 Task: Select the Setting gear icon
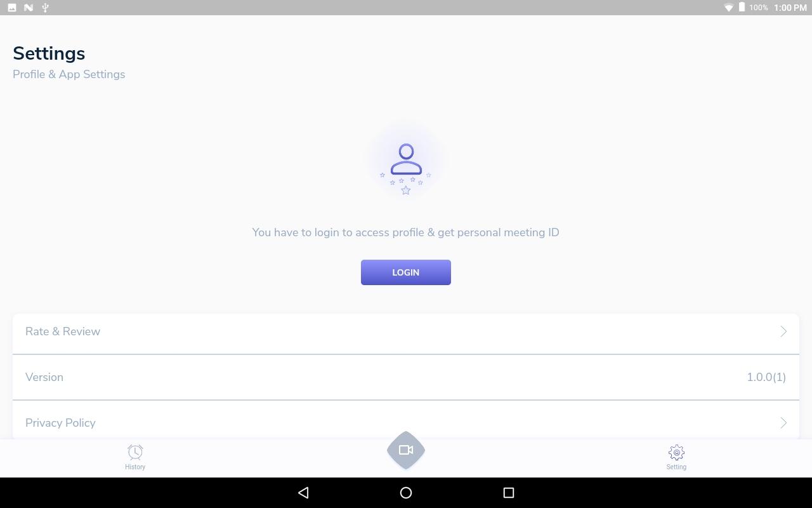pyautogui.click(x=676, y=452)
